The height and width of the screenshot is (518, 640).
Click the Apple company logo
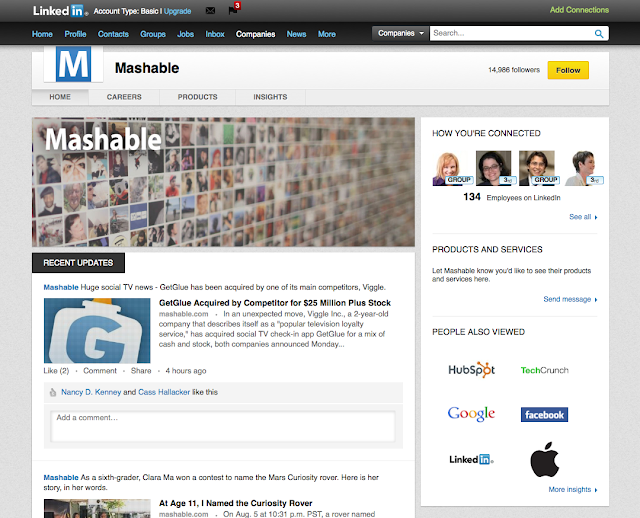pos(543,461)
